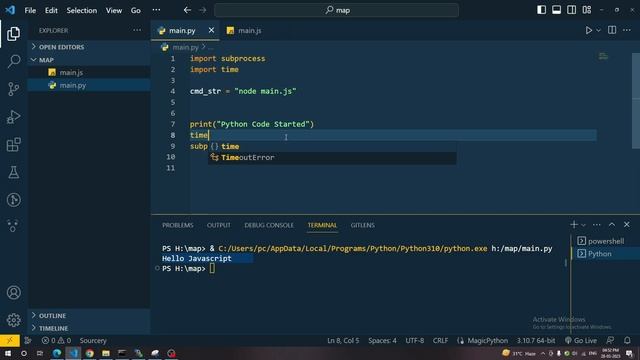
Task: Open run options dropdown beside play button
Action: pos(598,30)
